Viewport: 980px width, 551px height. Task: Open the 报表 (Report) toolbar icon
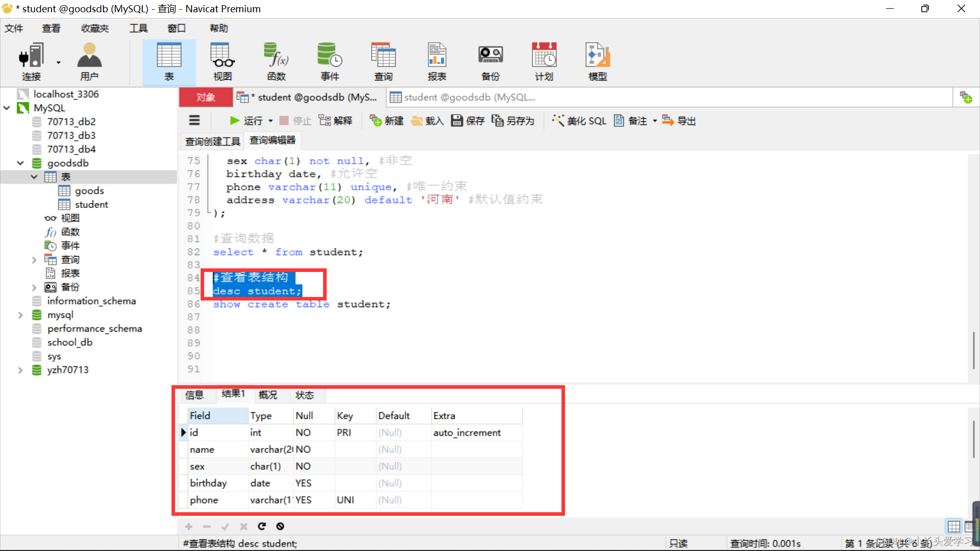coord(437,62)
